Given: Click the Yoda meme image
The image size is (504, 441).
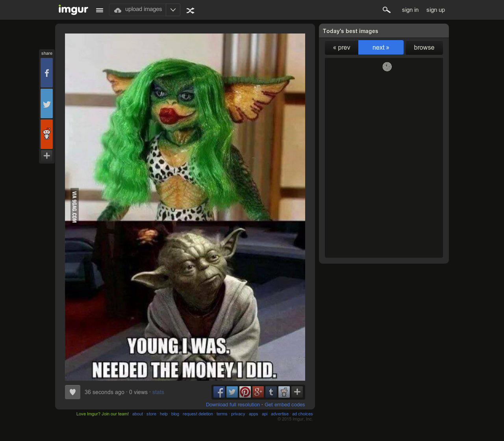Looking at the screenshot, I should [185, 207].
